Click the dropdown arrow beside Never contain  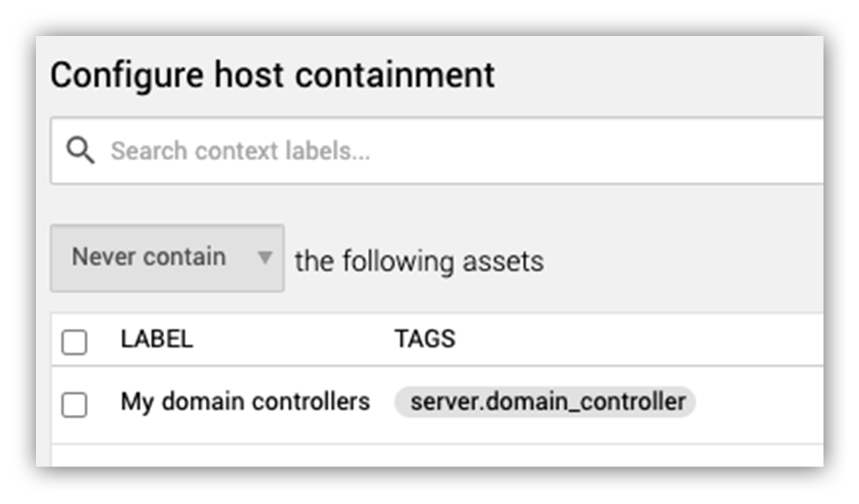[x=265, y=258]
